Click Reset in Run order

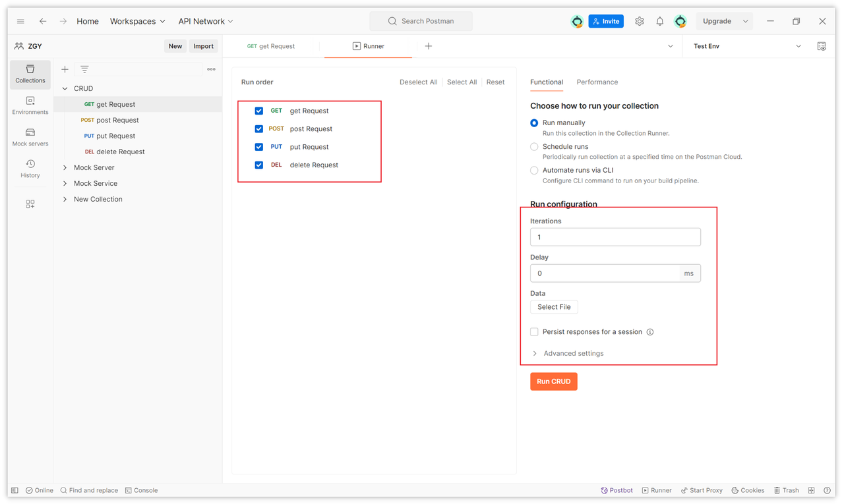coord(495,82)
